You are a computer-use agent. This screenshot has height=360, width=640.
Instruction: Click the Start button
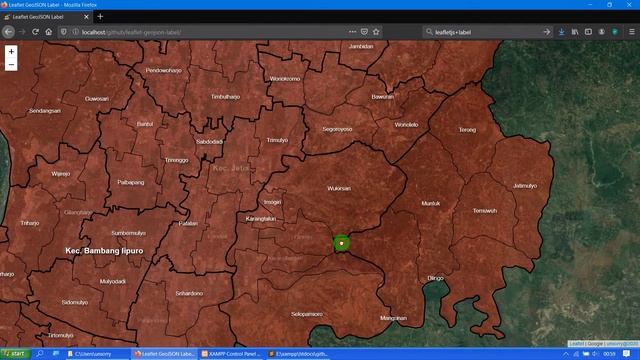click(15, 354)
